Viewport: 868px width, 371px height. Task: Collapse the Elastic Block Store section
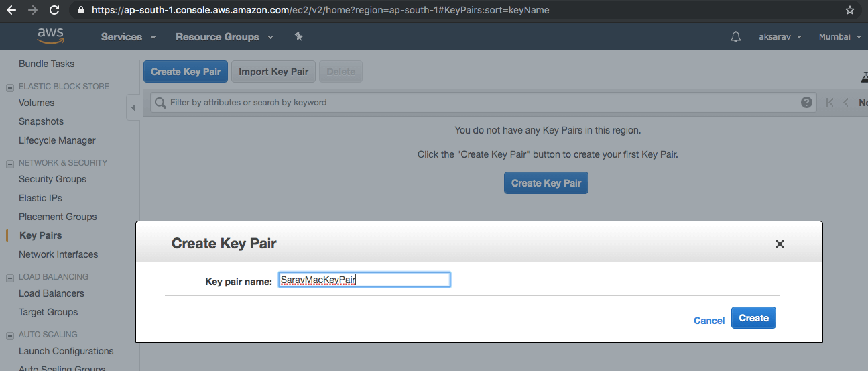pos(9,87)
